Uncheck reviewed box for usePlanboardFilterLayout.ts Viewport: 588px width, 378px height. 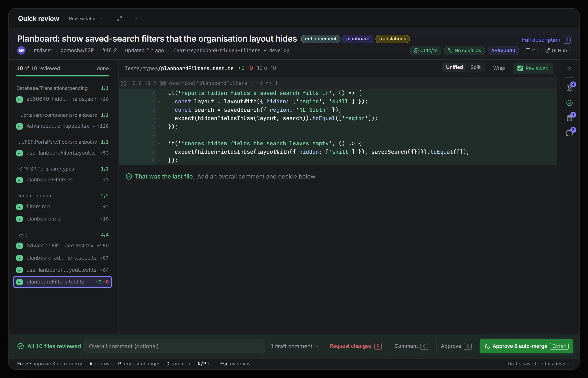coord(19,153)
